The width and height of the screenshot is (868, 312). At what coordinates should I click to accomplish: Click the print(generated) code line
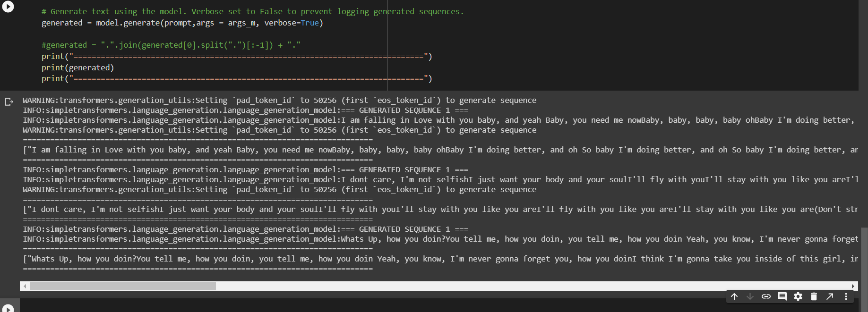[77, 67]
